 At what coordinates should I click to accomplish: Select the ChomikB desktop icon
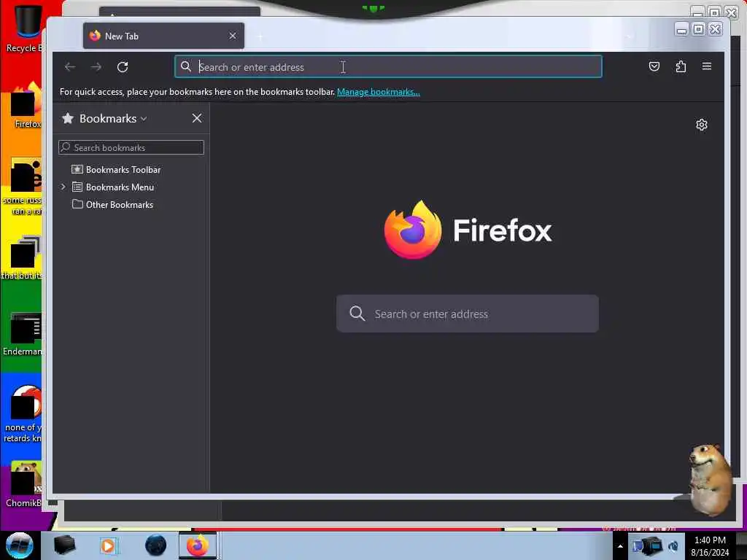(24, 484)
